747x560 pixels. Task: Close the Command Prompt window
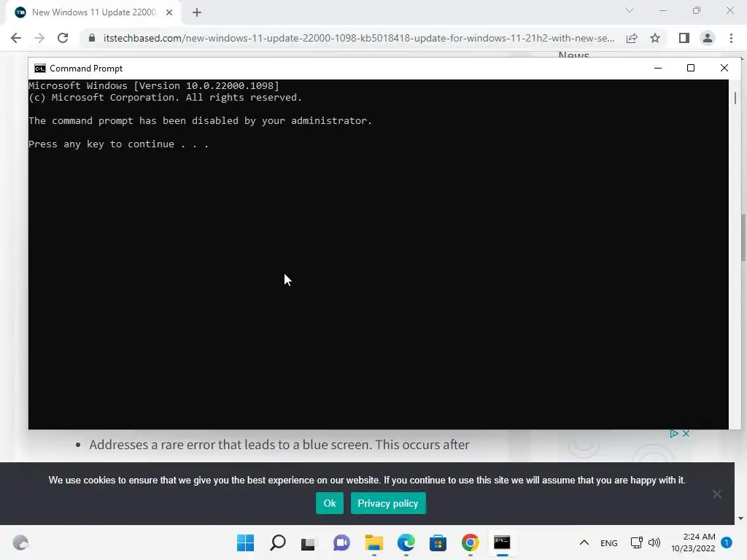click(724, 68)
